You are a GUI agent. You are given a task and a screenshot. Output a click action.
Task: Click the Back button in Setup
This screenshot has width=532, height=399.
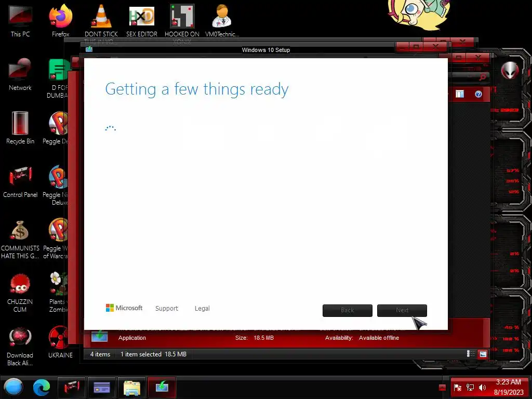[348, 311]
